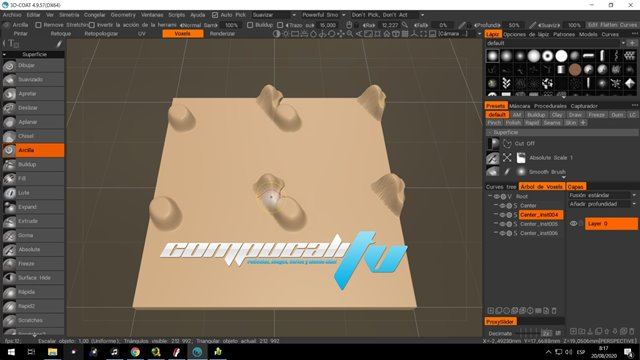Open the Don't Pick, Don't Act dropdown
This screenshot has height=360, width=640.
(x=388, y=15)
